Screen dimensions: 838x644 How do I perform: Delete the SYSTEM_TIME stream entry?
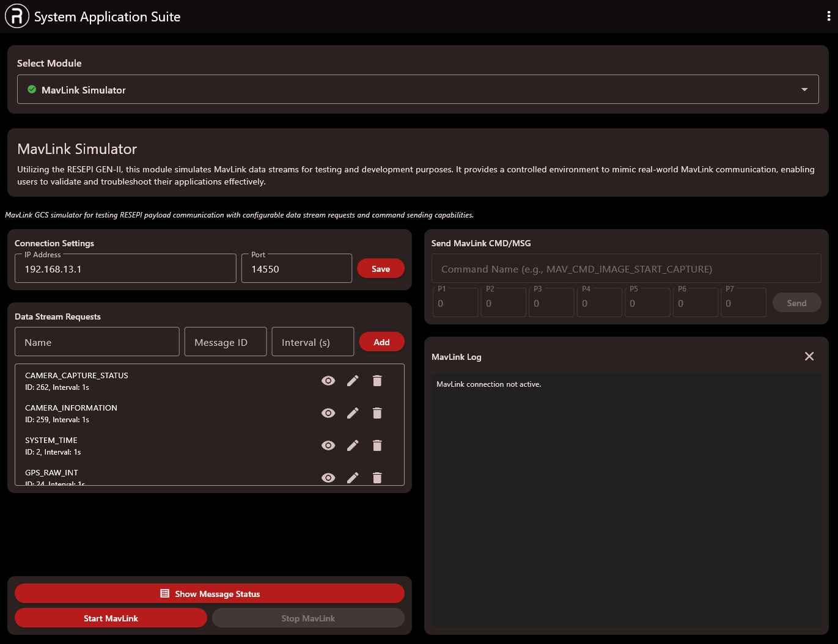(377, 445)
